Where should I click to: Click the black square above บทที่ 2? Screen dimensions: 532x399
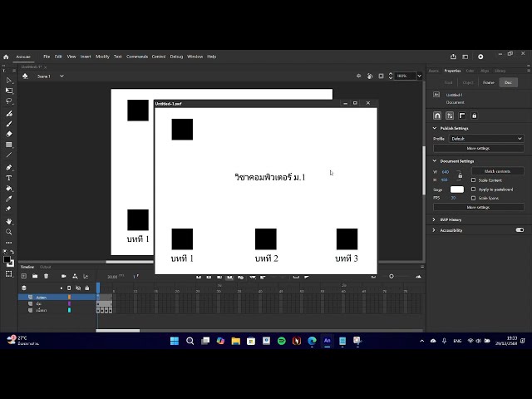[266, 239]
